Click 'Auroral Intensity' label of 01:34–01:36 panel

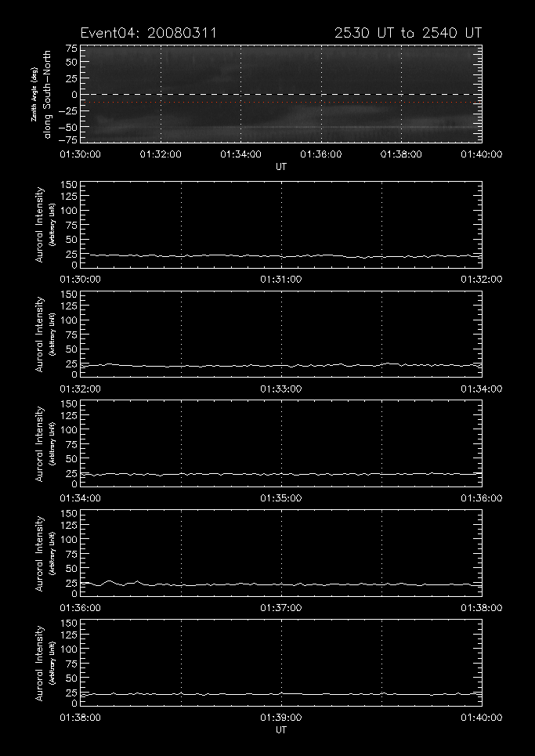40,443
